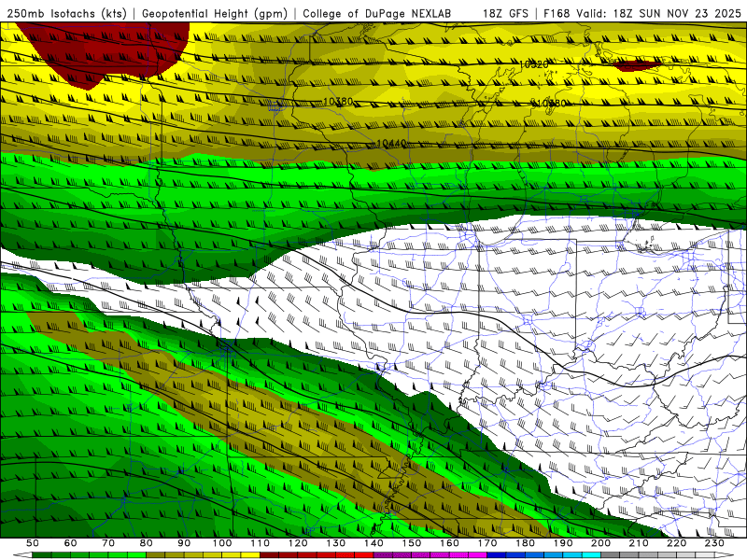Click the 200 knot scale label
Viewport: 747px width, 560px height.
pyautogui.click(x=600, y=543)
